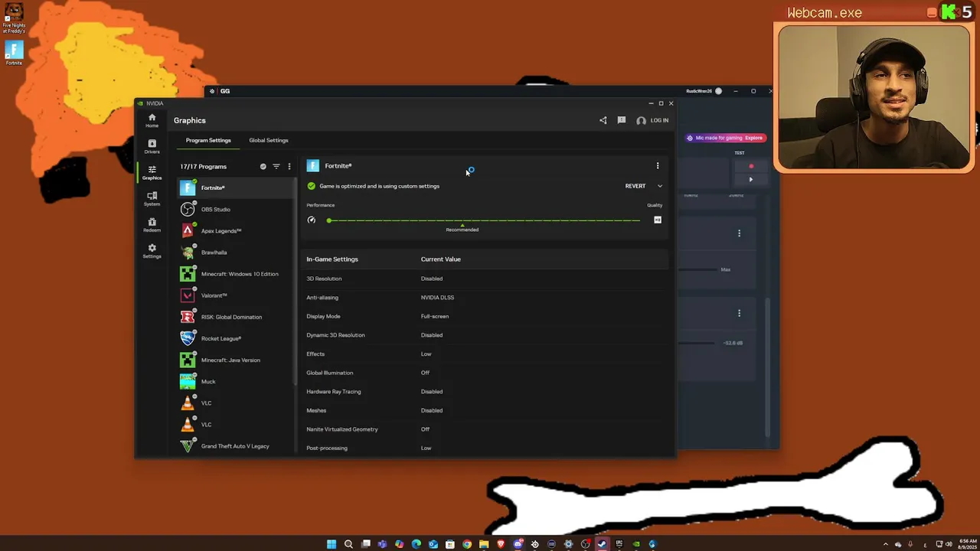
Task: Open the Drivers section in NVIDIA sidebar
Action: [152, 146]
